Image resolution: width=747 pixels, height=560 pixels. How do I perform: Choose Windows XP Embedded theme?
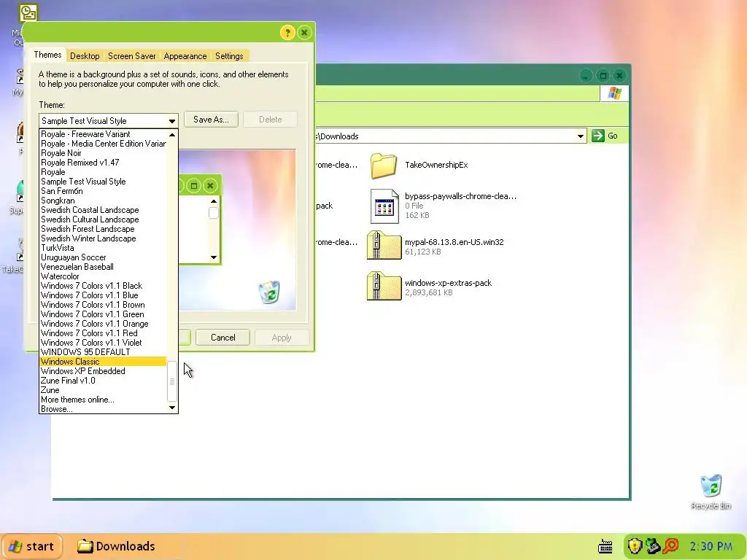pyautogui.click(x=103, y=371)
